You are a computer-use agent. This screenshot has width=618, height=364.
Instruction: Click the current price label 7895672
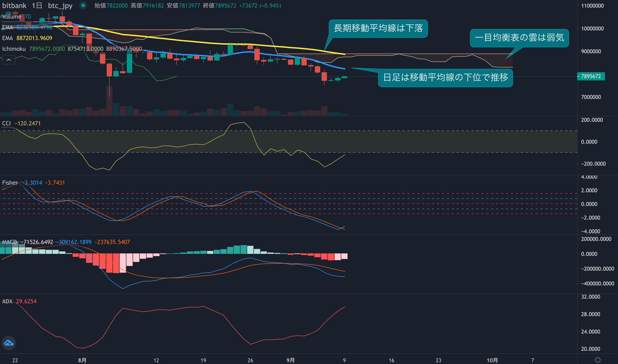click(591, 76)
